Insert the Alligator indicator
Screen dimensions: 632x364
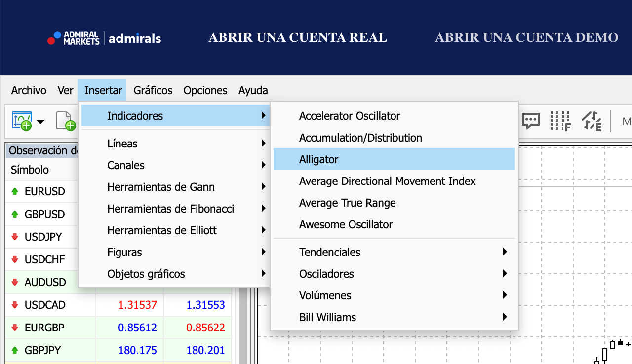pos(394,159)
